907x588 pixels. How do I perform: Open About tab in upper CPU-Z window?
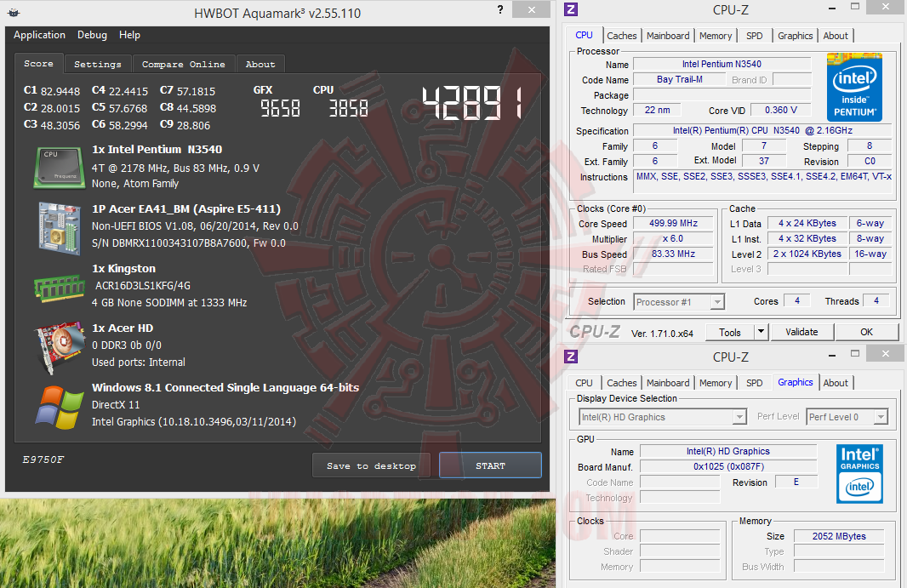(x=836, y=36)
